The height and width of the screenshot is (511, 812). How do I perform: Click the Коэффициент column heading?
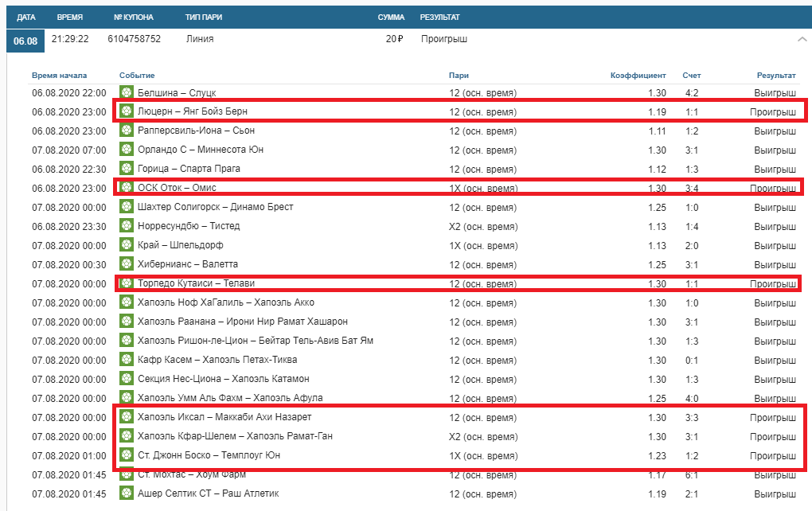tap(638, 75)
